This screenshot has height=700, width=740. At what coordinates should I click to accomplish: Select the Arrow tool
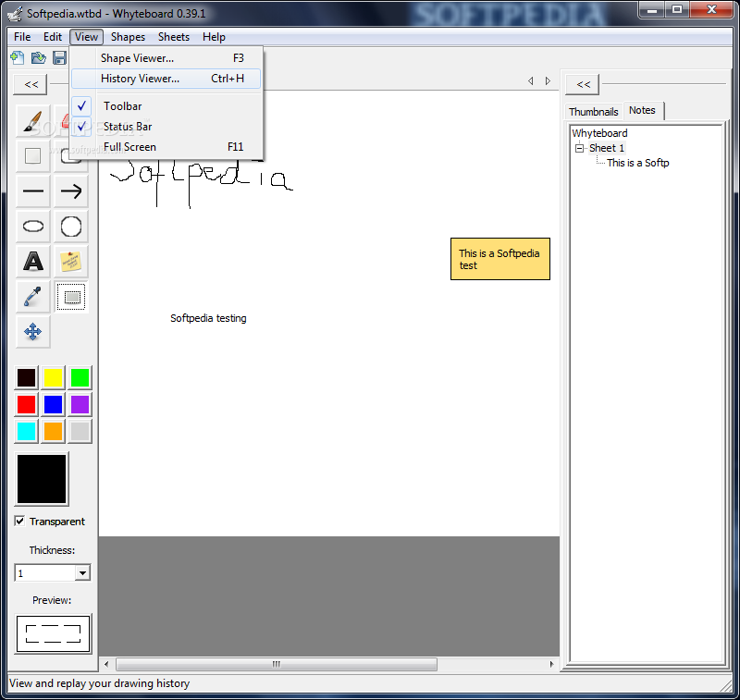[x=71, y=191]
